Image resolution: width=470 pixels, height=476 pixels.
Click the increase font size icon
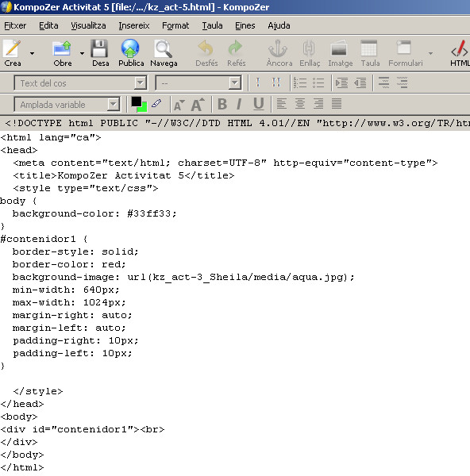[x=198, y=105]
